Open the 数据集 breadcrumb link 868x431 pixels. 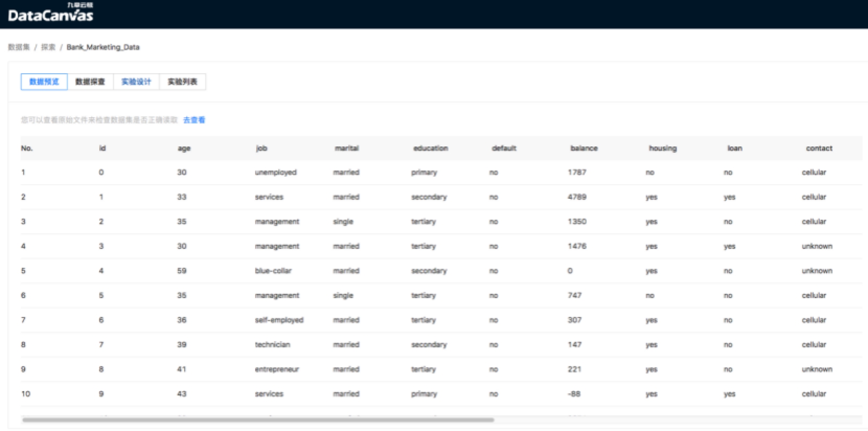click(19, 47)
